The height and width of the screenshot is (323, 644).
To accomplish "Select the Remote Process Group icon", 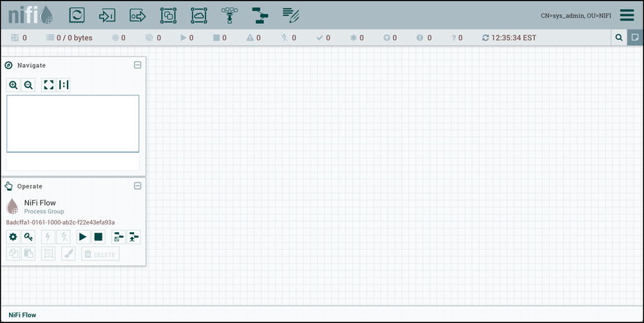I will [x=199, y=15].
